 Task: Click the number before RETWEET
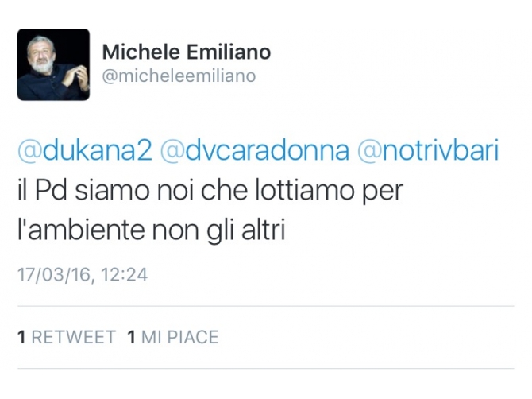21,337
